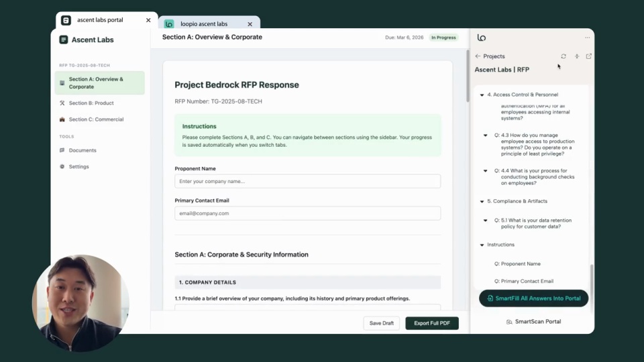
Task: Click the main form vertical scrollbar
Action: tap(468, 76)
